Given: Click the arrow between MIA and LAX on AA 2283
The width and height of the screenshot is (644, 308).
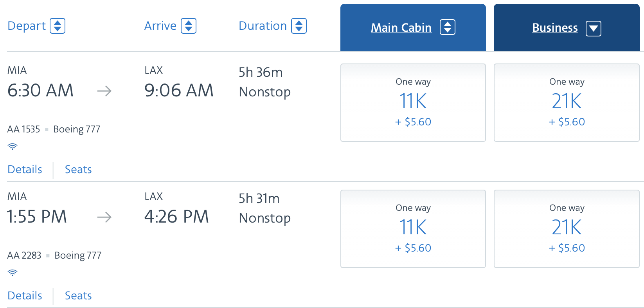Looking at the screenshot, I should tap(104, 217).
